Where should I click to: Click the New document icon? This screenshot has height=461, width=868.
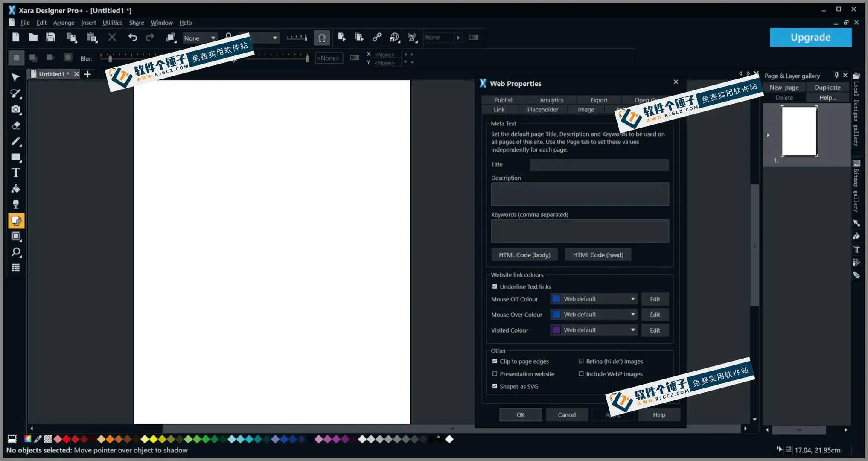[x=16, y=37]
